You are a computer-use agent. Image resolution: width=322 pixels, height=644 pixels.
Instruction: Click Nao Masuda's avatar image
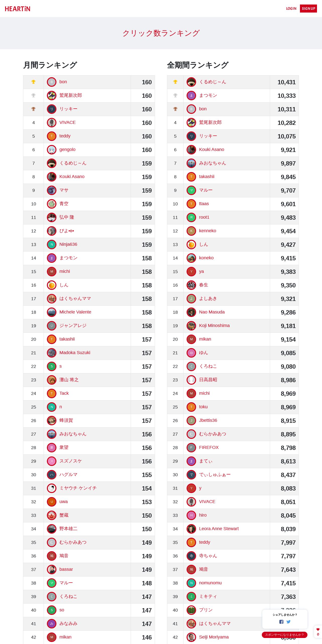[191, 312]
